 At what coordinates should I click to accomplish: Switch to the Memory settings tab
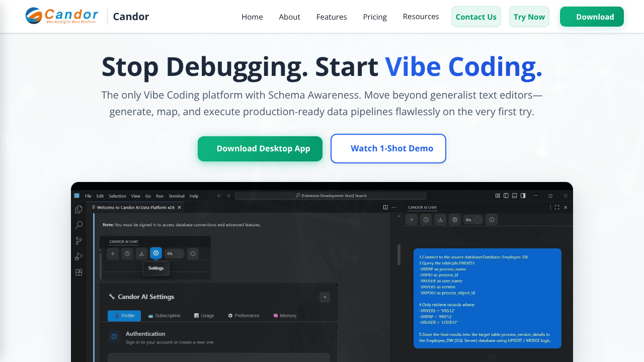pyautogui.click(x=285, y=316)
